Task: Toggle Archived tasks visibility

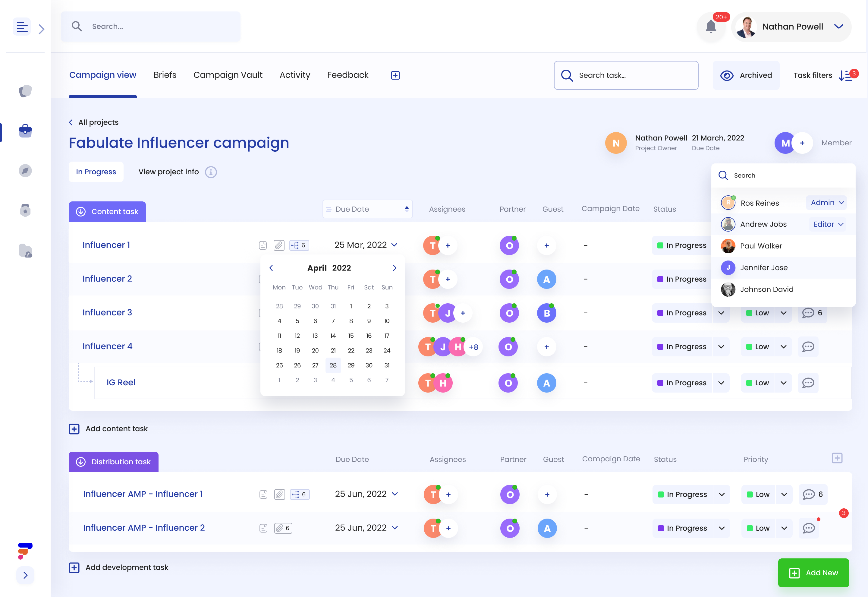Action: pyautogui.click(x=746, y=75)
